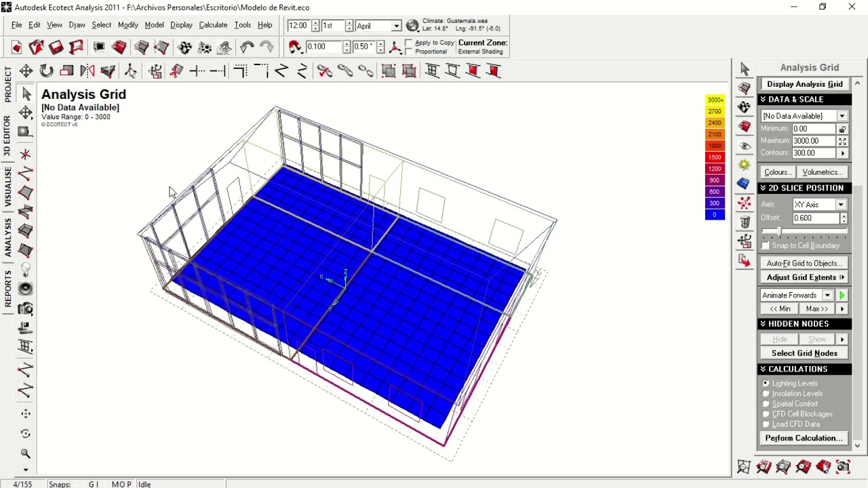Viewport: 868px width, 488px height.
Task: Click the yellow 3000+ legend swatch
Action: (715, 100)
